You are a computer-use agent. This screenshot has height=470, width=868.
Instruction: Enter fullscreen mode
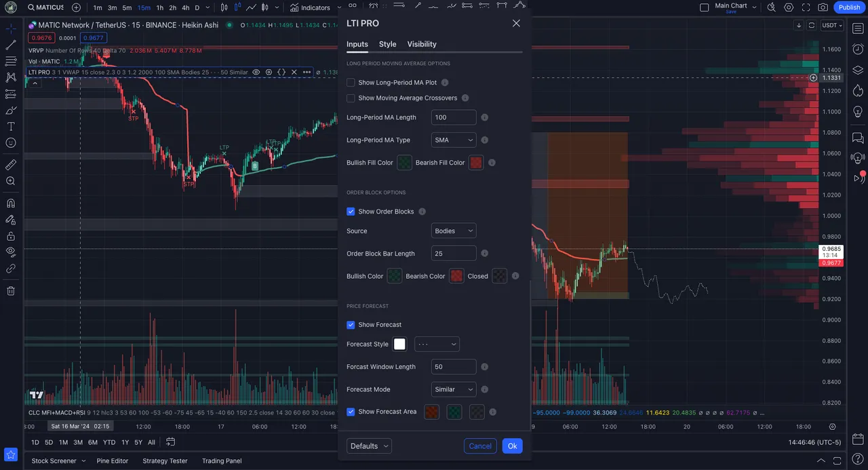(x=806, y=7)
